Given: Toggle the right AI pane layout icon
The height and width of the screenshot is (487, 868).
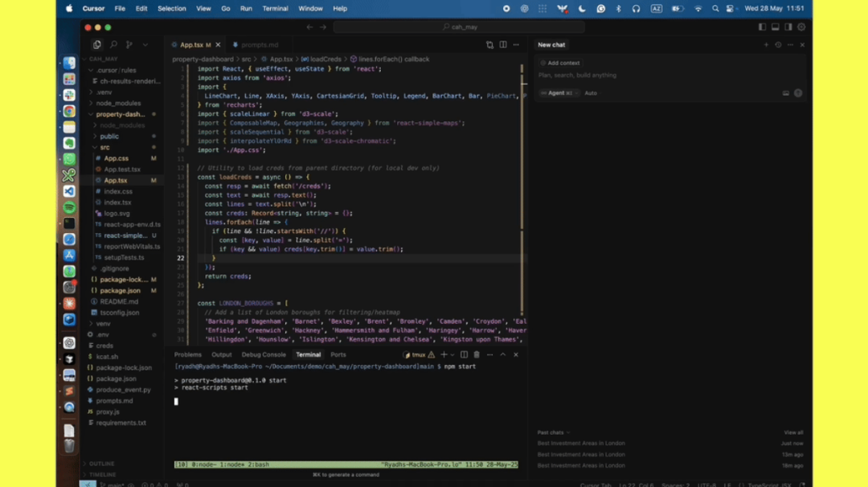Looking at the screenshot, I should click(788, 27).
